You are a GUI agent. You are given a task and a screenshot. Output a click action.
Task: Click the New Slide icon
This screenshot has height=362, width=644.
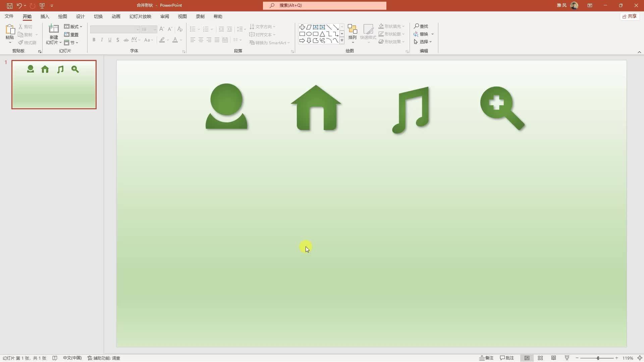(54, 29)
